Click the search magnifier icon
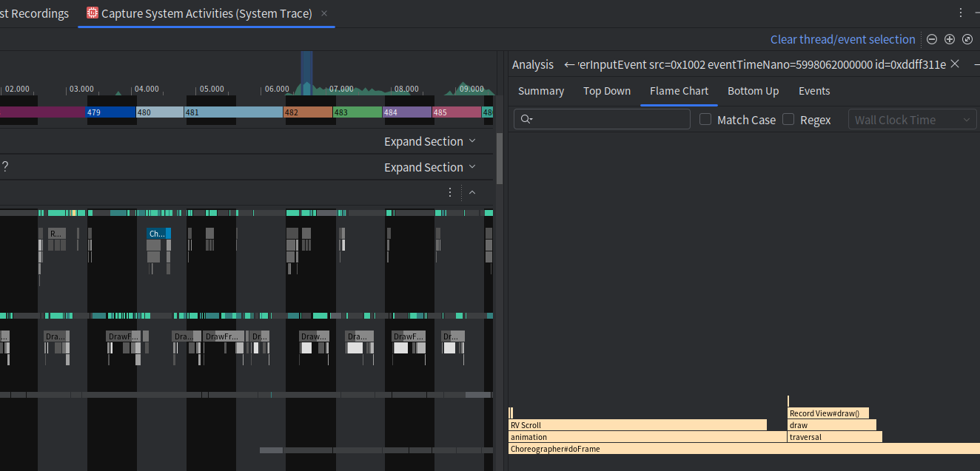980x471 pixels. point(526,119)
